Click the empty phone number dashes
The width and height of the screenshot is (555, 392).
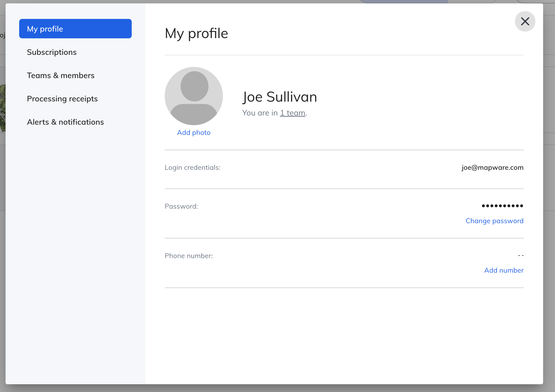pos(521,255)
